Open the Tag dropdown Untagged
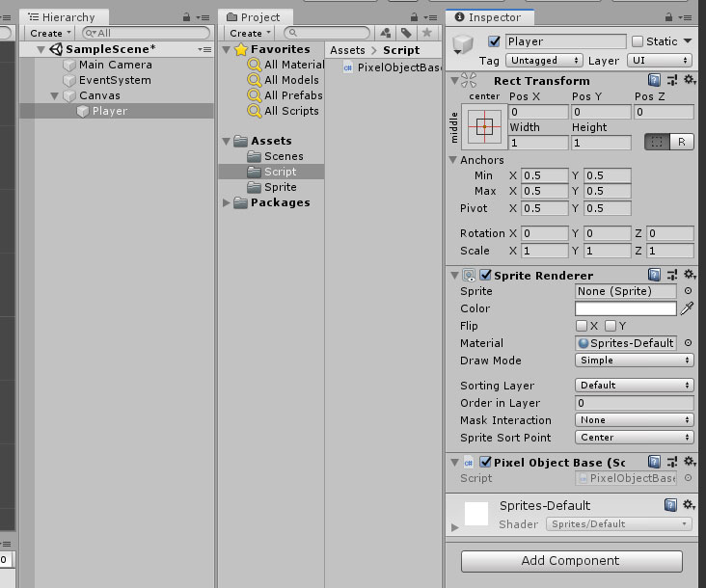The height and width of the screenshot is (588, 706). pos(543,61)
